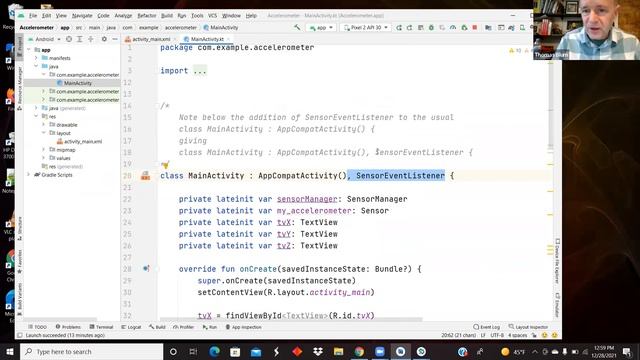The height and width of the screenshot is (360, 640).
Task: Open Google Chrome from the taskbar
Action: click(x=359, y=351)
